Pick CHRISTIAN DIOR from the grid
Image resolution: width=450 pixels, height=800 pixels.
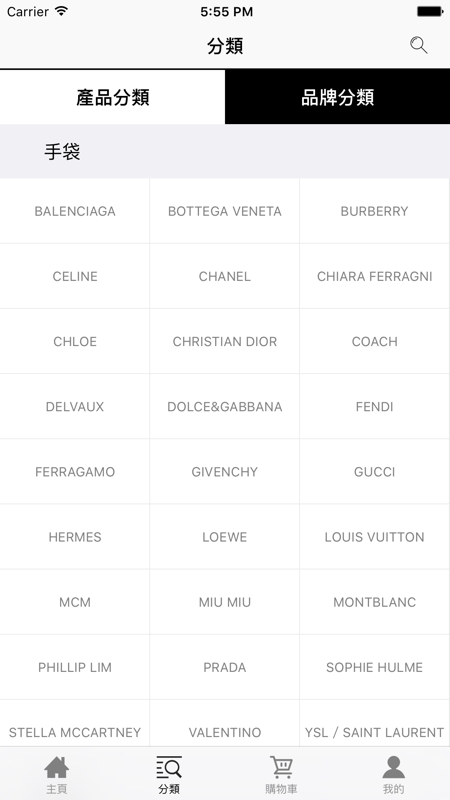(224, 341)
